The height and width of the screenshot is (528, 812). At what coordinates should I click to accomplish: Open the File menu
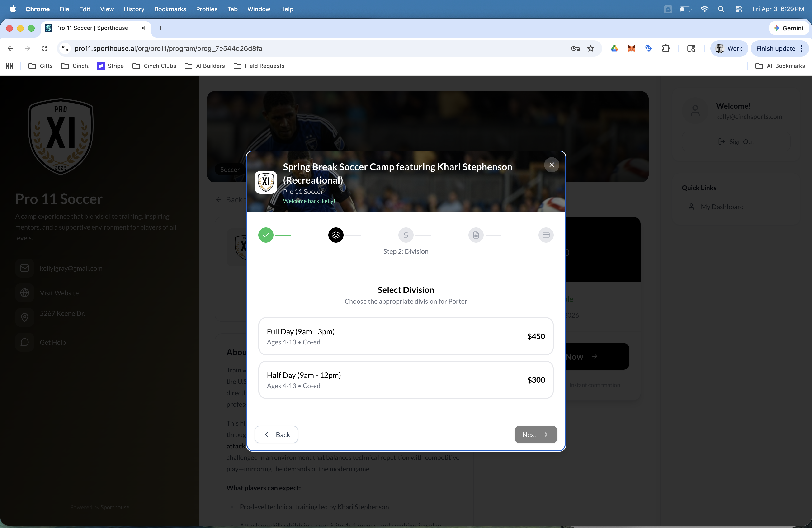64,9
